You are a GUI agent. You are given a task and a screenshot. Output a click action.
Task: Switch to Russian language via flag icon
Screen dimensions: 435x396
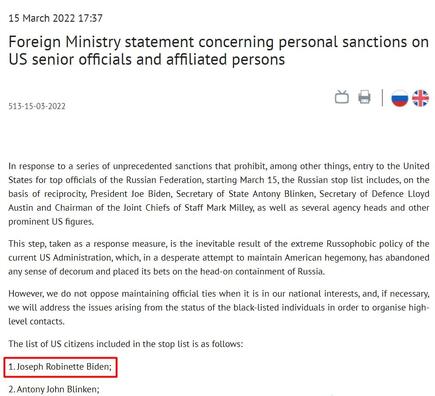coord(400,98)
